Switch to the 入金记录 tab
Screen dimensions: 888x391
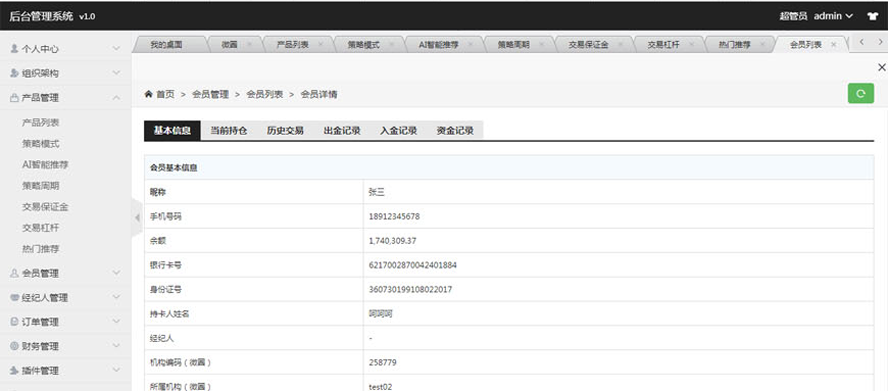399,130
